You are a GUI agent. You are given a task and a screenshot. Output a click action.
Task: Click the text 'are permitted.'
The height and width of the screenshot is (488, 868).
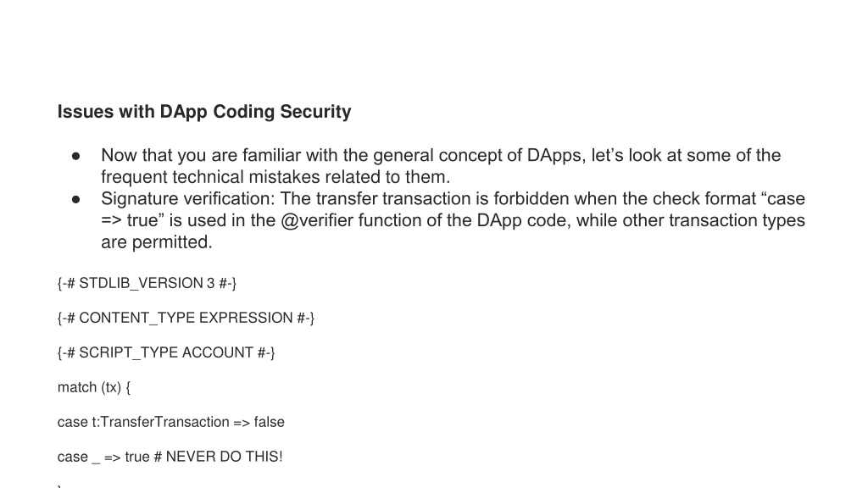coord(157,242)
